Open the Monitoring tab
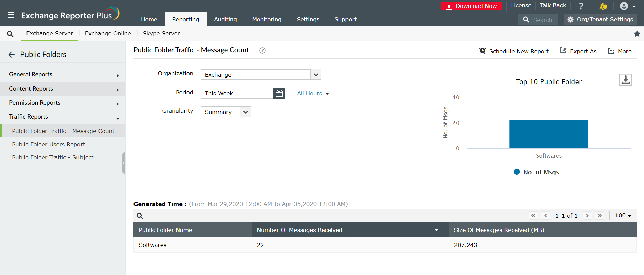This screenshot has height=275, width=644. coord(267,19)
